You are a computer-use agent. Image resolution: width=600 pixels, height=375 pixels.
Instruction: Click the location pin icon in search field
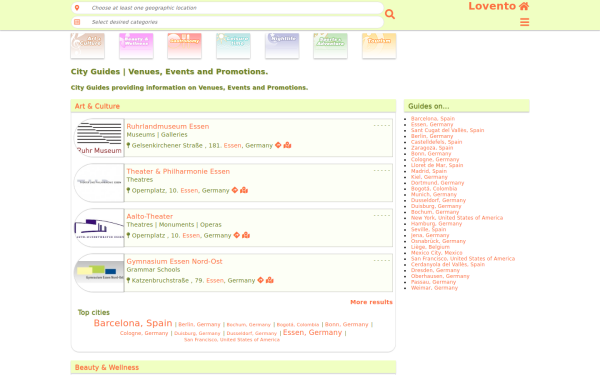[77, 8]
